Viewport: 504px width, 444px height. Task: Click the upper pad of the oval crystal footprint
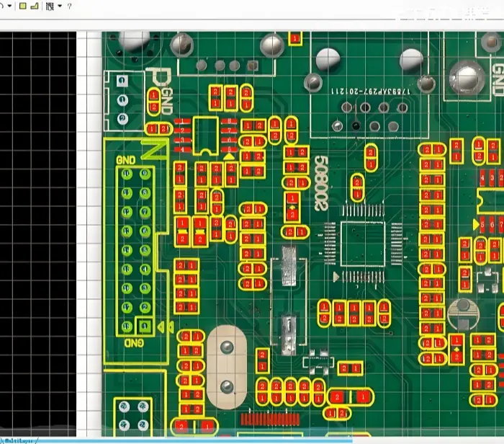tap(228, 349)
